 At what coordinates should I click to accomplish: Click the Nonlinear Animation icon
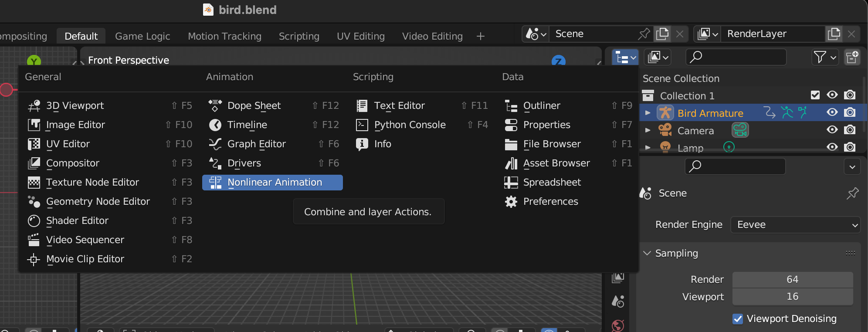point(215,183)
